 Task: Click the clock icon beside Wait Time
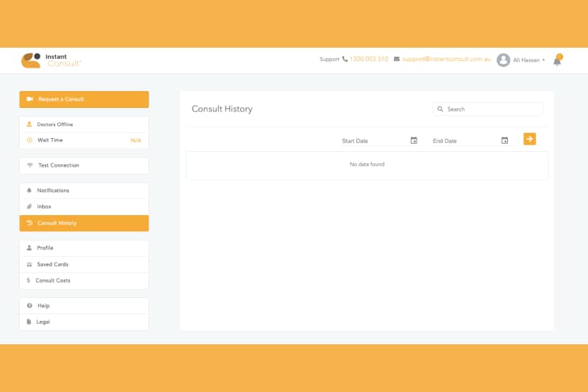click(x=29, y=140)
